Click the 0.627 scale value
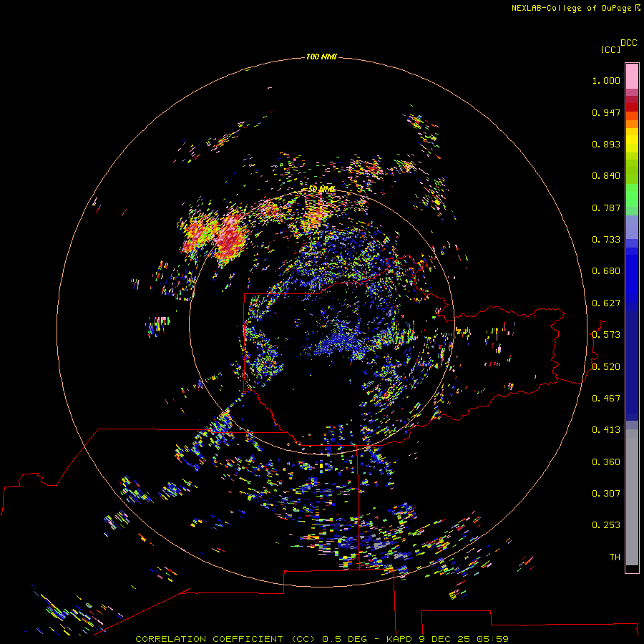Viewport: 644px width, 644px height. pos(606,303)
